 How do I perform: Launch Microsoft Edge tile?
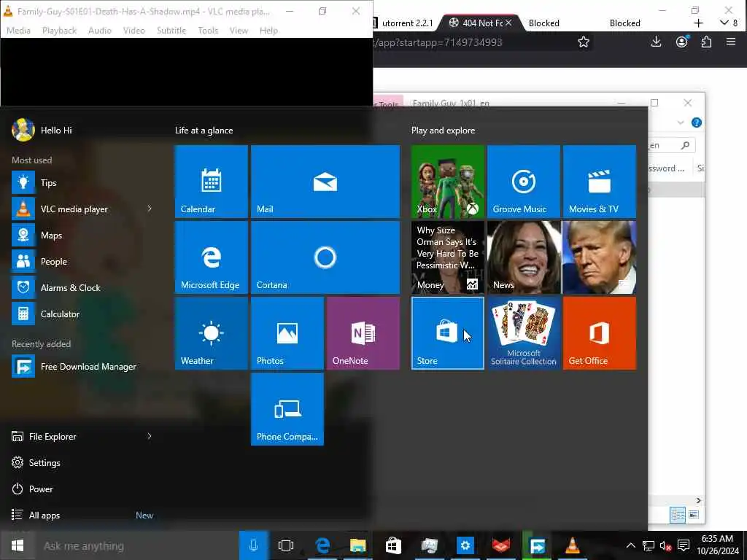click(211, 257)
